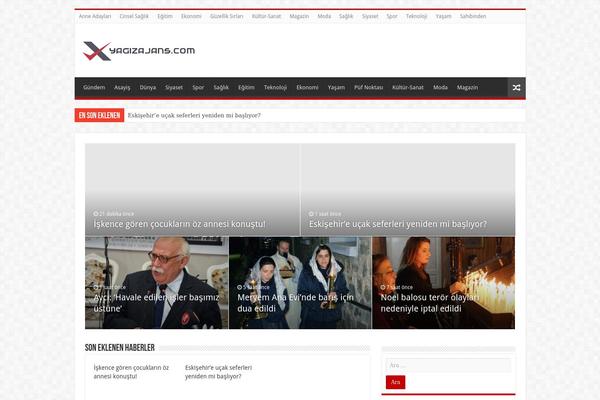The image size is (600, 400).
Task: Open Spor in dark navigation bar
Action: click(198, 87)
